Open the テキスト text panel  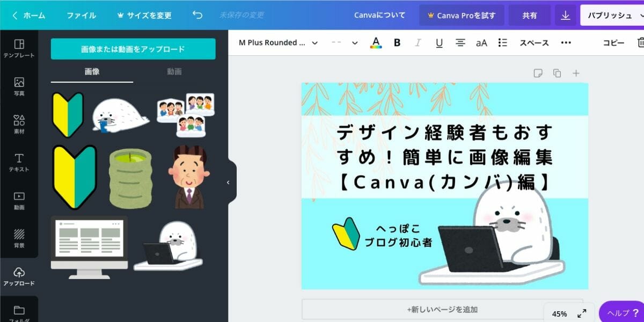tap(19, 163)
